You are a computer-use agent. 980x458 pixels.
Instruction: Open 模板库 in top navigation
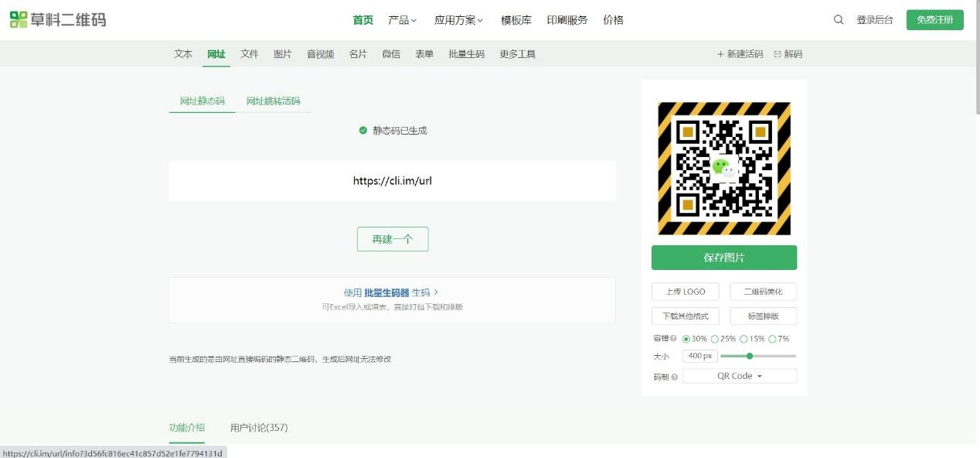(516, 20)
